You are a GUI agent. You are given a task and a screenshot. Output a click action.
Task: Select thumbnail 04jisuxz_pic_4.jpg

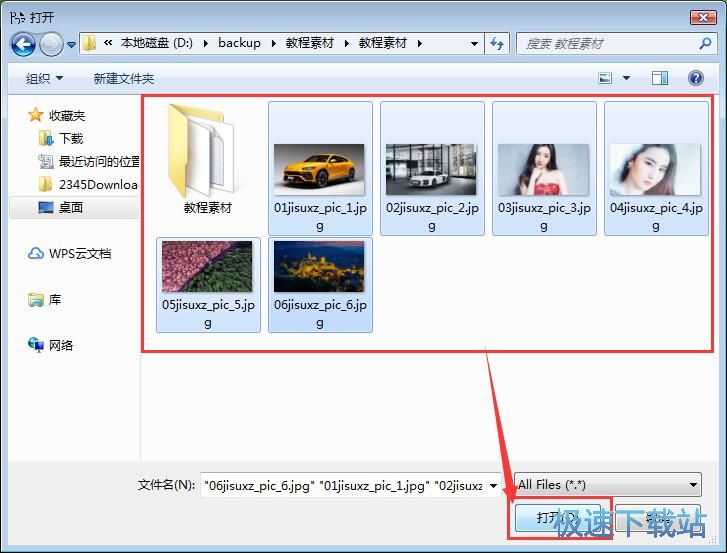click(657, 169)
